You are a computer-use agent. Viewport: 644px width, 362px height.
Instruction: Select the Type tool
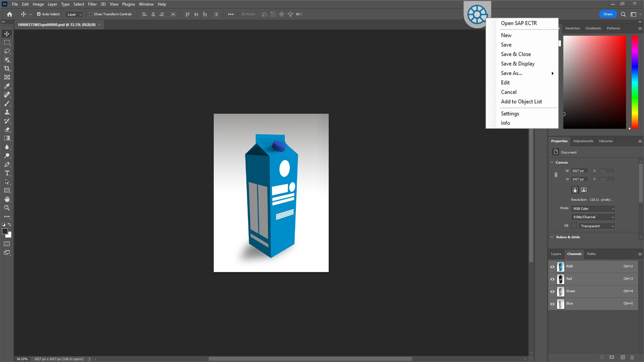pyautogui.click(x=7, y=173)
